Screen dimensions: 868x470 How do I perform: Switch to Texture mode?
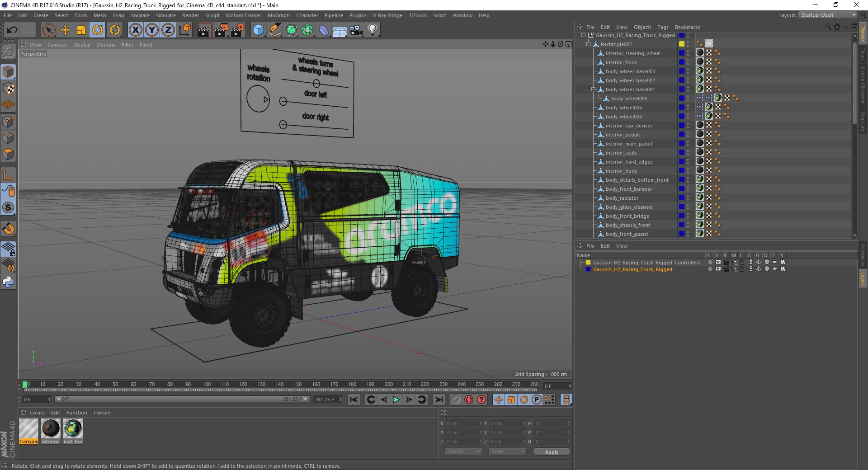click(8, 89)
